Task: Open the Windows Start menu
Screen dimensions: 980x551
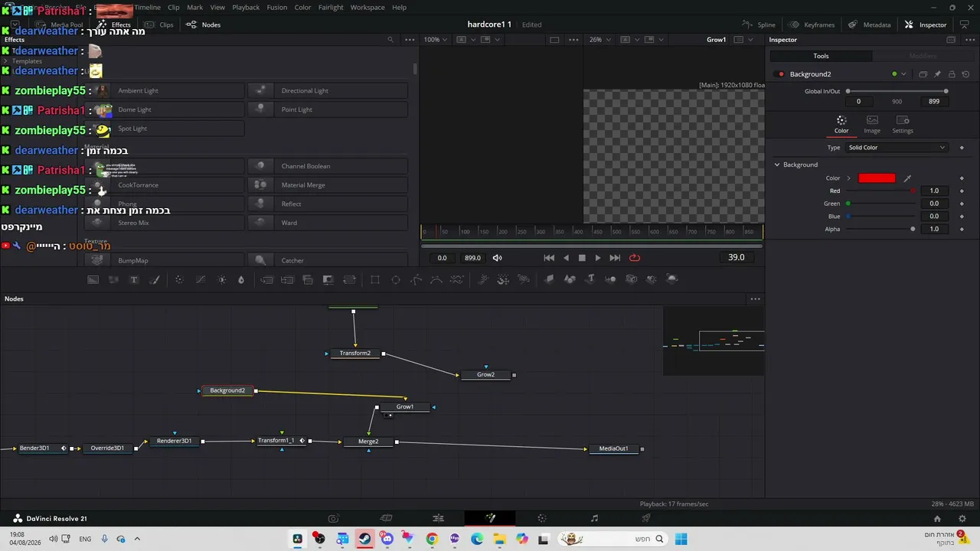Action: pyautogui.click(x=681, y=539)
